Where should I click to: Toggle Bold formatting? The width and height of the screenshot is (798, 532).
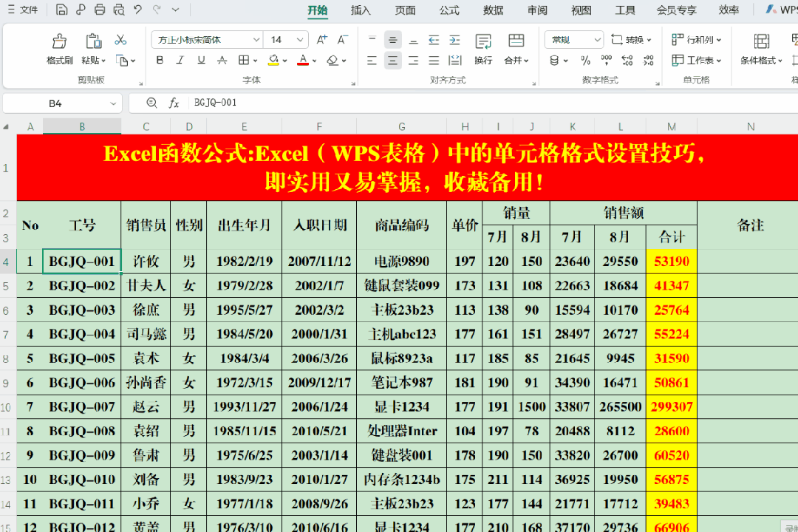click(x=160, y=61)
